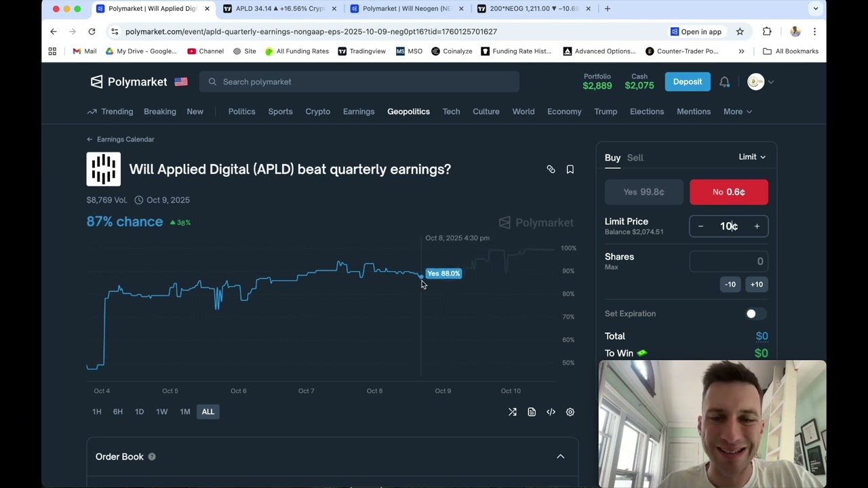Add 10 shares button

coord(756,285)
